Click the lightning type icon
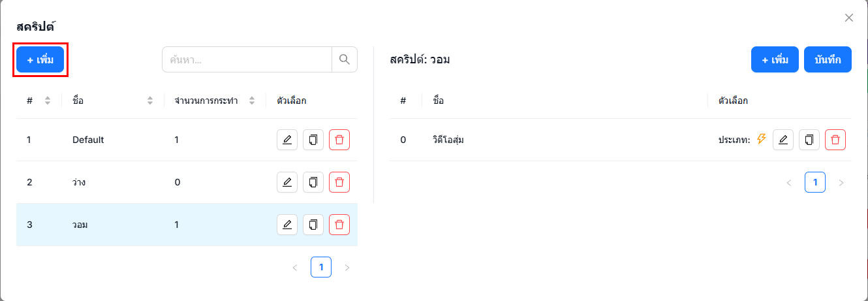 point(761,139)
